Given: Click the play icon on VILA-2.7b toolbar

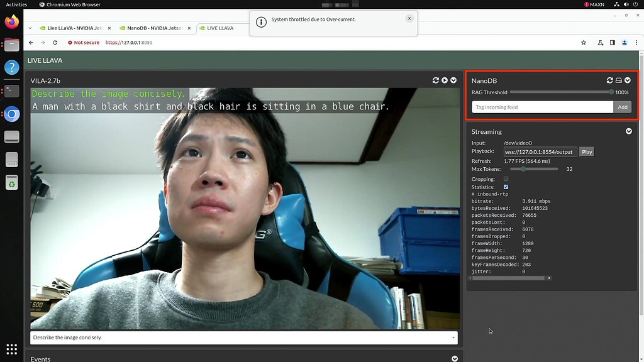Looking at the screenshot, I should click(x=445, y=80).
